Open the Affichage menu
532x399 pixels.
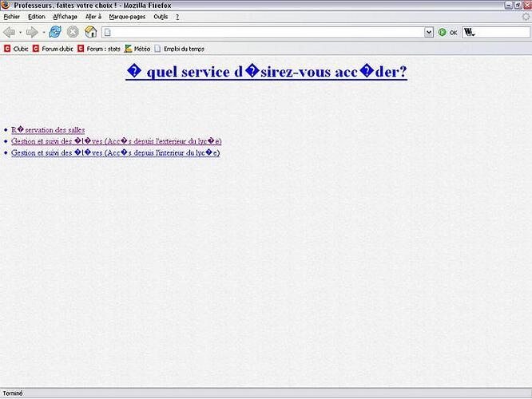pos(65,17)
